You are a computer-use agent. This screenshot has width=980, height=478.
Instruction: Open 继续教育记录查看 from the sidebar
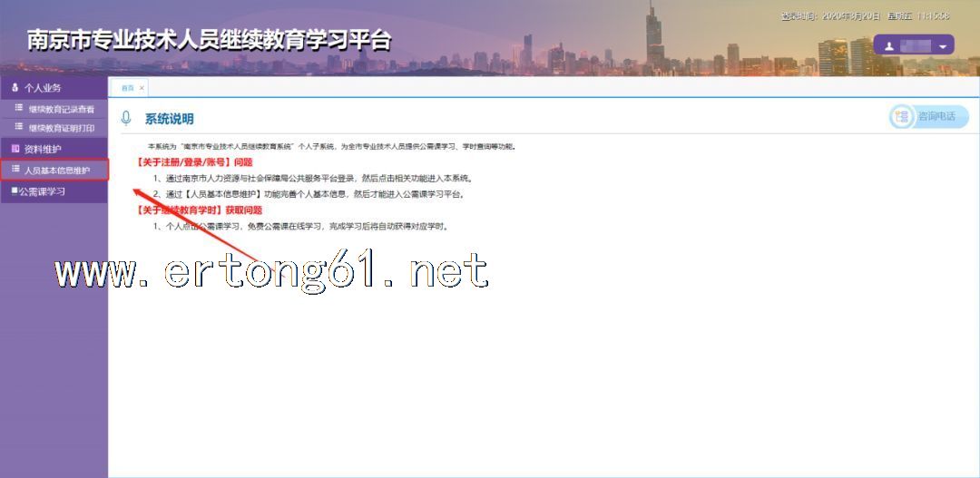coord(61,109)
